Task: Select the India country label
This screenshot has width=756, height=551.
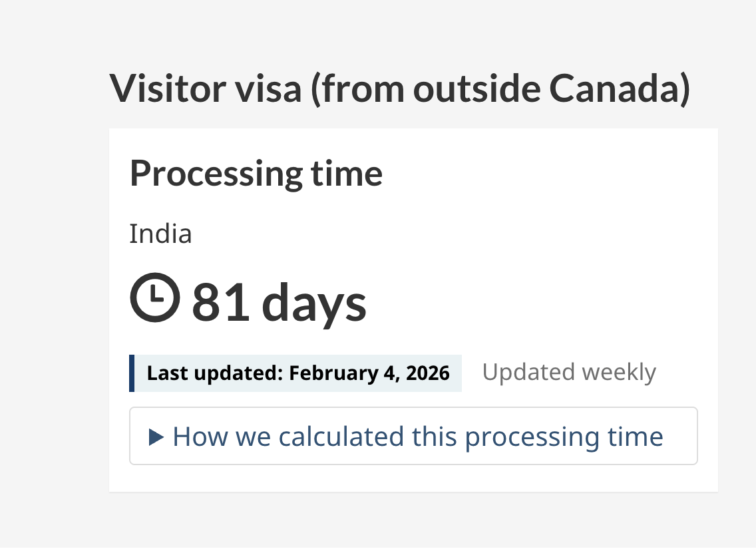Action: (160, 234)
